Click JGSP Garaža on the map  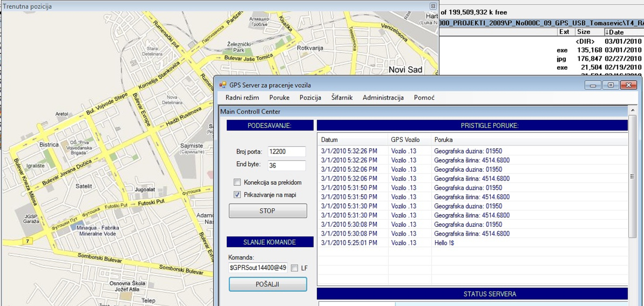point(31,219)
